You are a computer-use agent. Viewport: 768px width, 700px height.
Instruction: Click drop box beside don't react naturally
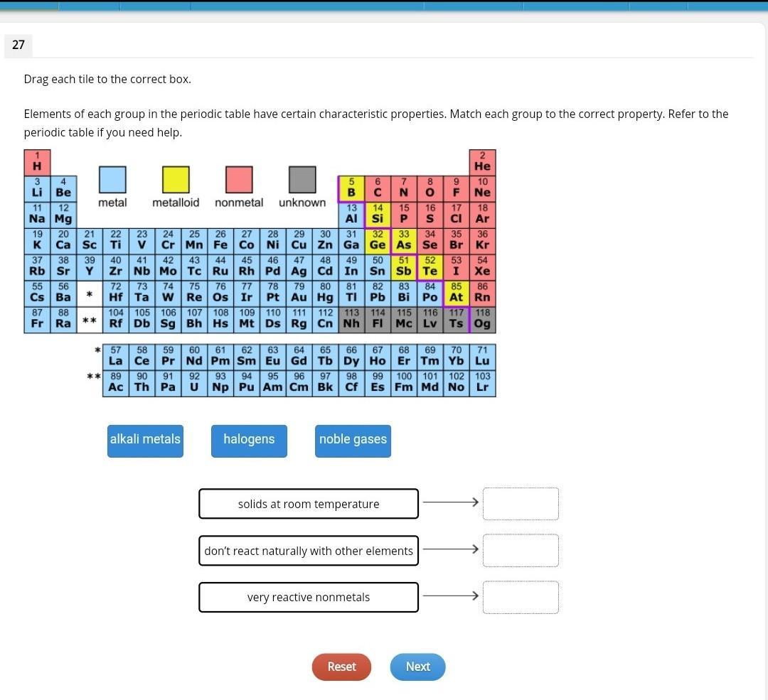coord(521,551)
